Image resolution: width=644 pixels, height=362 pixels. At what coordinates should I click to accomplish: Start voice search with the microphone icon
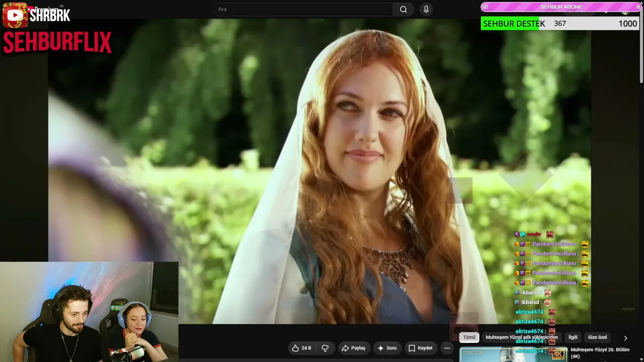pyautogui.click(x=426, y=10)
